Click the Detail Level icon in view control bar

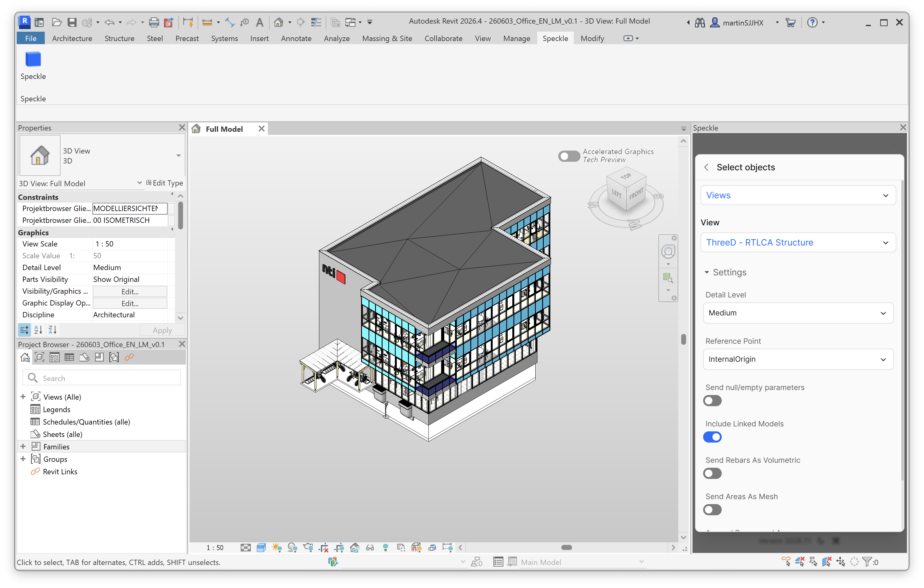click(x=245, y=548)
